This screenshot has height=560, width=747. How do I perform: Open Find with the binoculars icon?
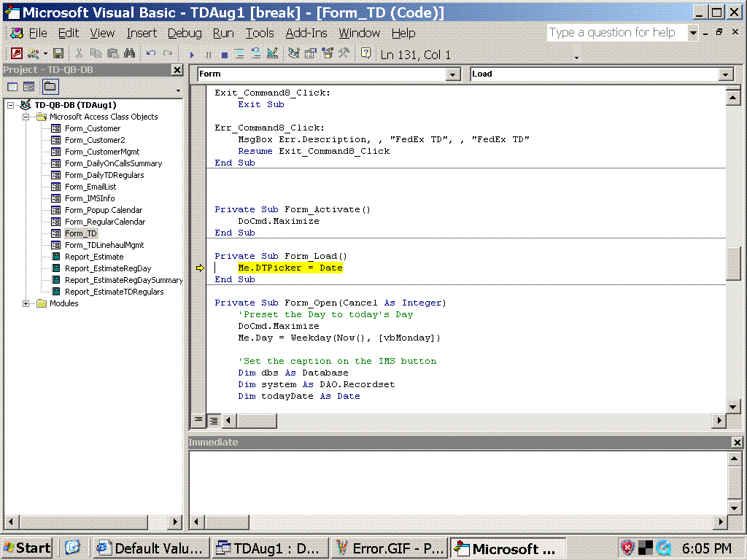tap(130, 53)
